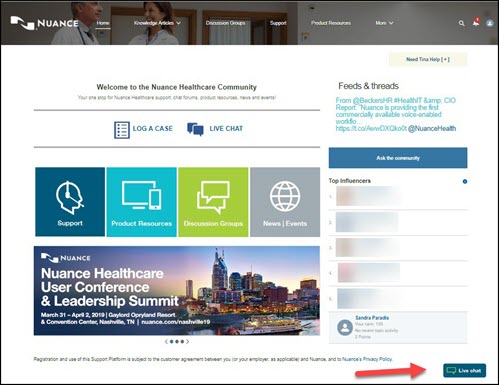Expand the Need Tina Help panel
This screenshot has width=500, height=385.
(x=428, y=59)
